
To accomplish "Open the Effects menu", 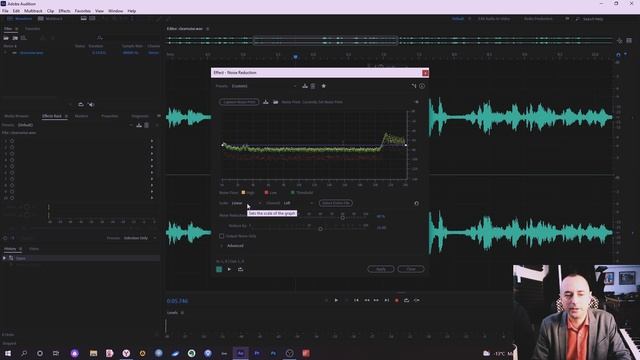I will point(64,11).
